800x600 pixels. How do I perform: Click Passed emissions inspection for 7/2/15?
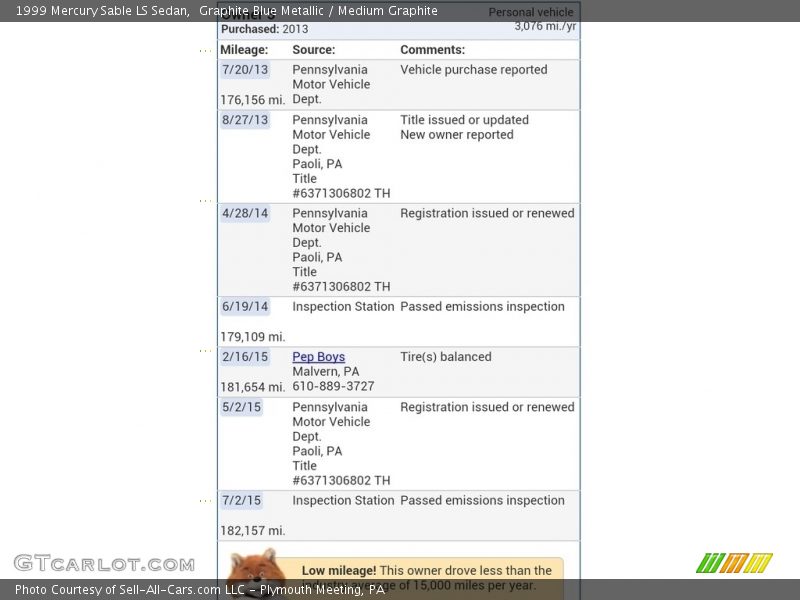[x=482, y=501]
